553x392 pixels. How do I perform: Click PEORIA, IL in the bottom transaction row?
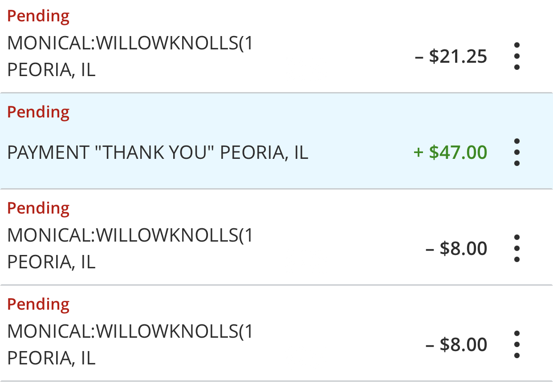[51, 358]
